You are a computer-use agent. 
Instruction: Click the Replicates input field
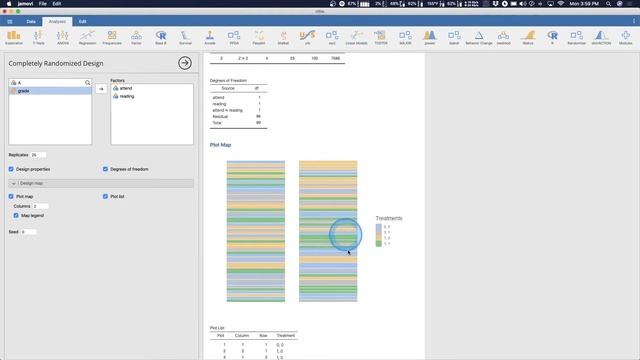[38, 155]
